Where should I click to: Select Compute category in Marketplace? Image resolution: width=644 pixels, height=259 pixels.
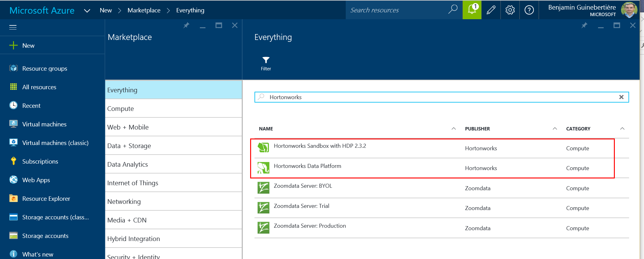coord(173,108)
